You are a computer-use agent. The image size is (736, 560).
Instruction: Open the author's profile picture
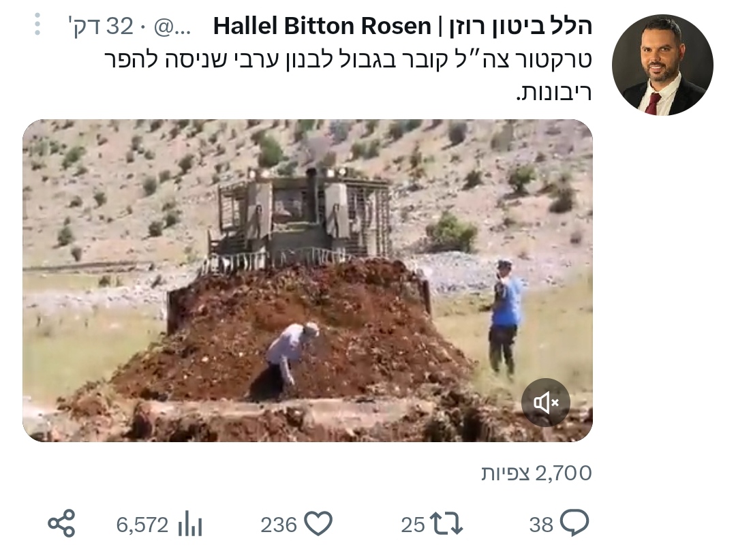pos(662,65)
